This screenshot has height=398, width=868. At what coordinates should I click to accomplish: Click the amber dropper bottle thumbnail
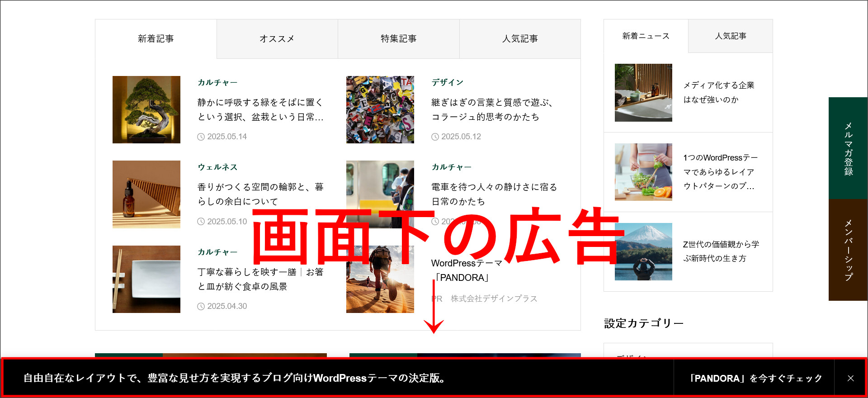(x=146, y=194)
